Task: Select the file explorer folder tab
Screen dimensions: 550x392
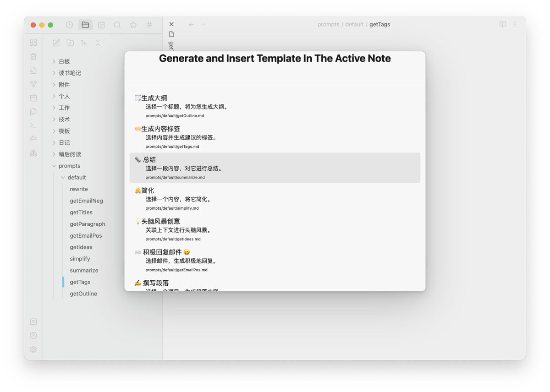Action: tap(85, 25)
